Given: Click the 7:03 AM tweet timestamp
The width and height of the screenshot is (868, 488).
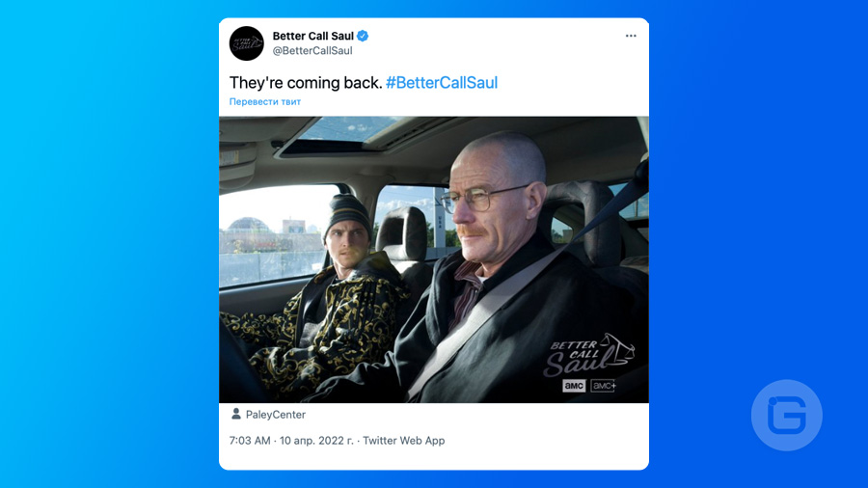Looking at the screenshot, I should point(250,441).
